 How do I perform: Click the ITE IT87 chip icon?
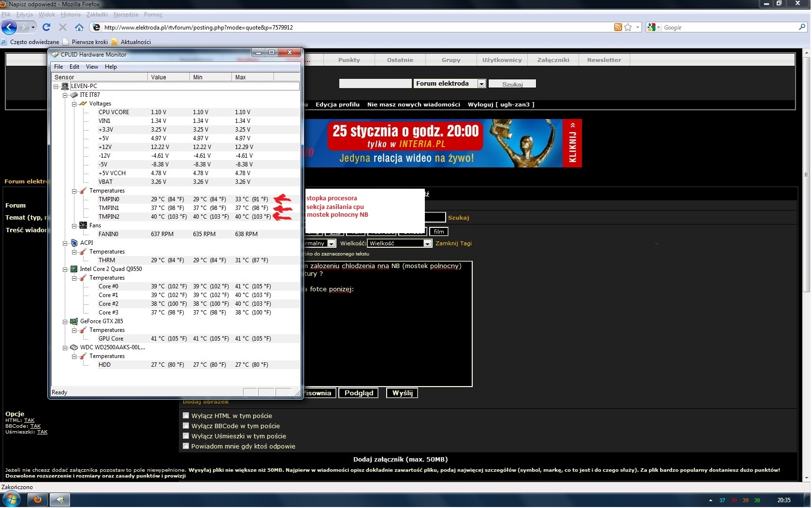74,95
